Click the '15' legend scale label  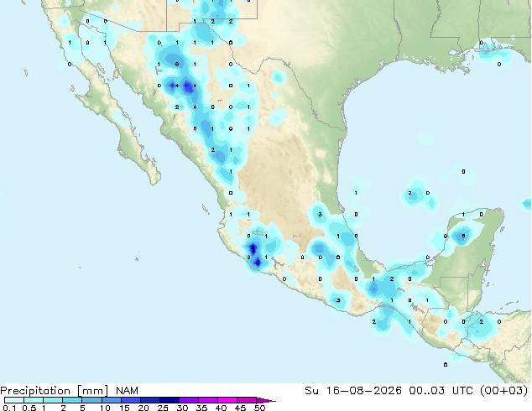(124, 408)
